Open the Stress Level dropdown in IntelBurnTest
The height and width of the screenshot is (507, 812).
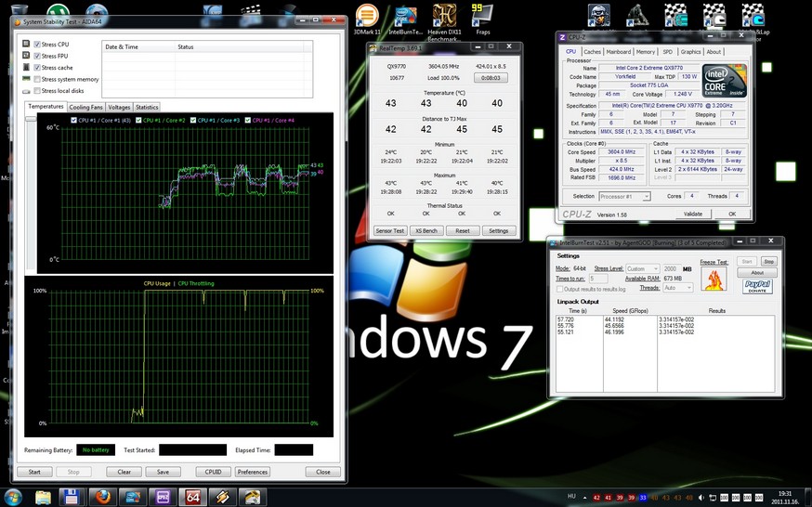[642, 269]
